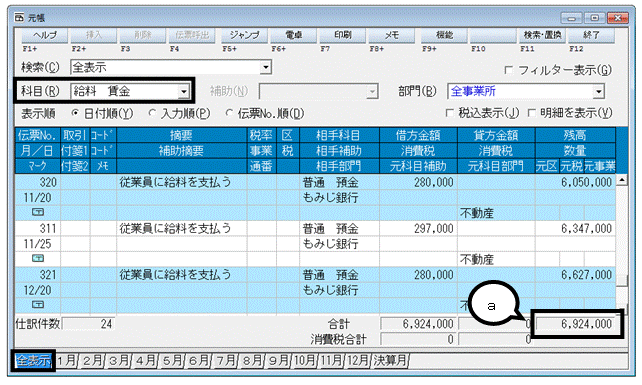Click the scrollbar up arrow in ledger
The image size is (642, 385).
[x=622, y=180]
